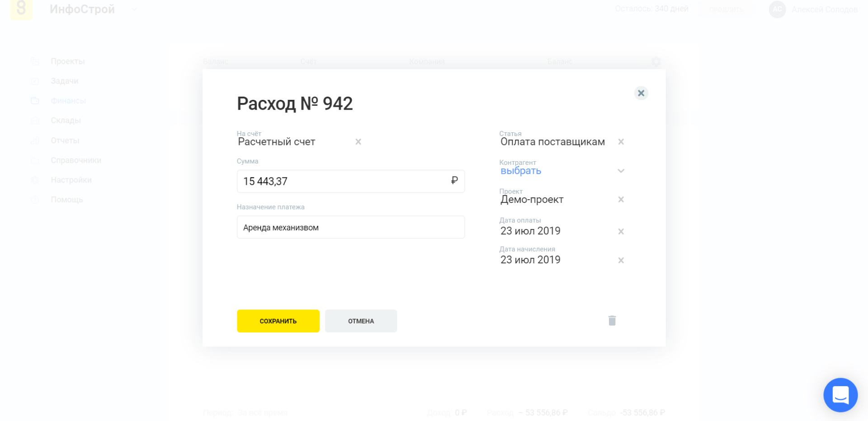Open the Дата начисления date picker
Image resolution: width=868 pixels, height=421 pixels.
[x=530, y=260]
